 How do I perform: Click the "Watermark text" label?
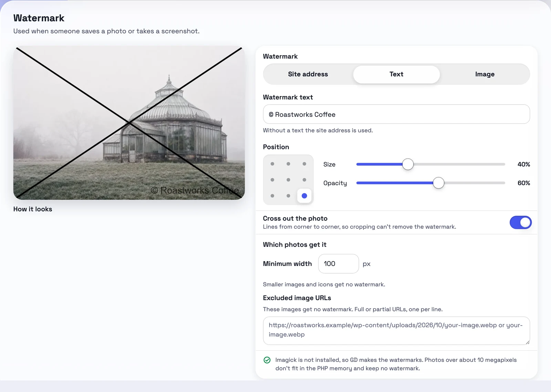288,97
